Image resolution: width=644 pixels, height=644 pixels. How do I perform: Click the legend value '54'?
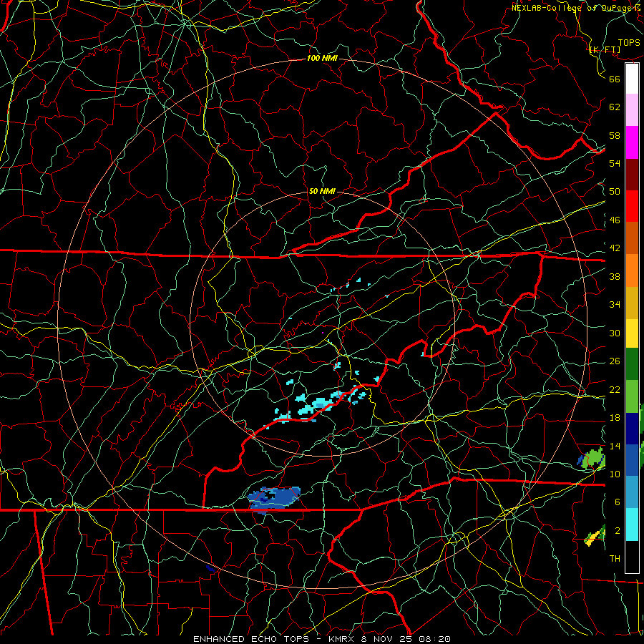615,163
